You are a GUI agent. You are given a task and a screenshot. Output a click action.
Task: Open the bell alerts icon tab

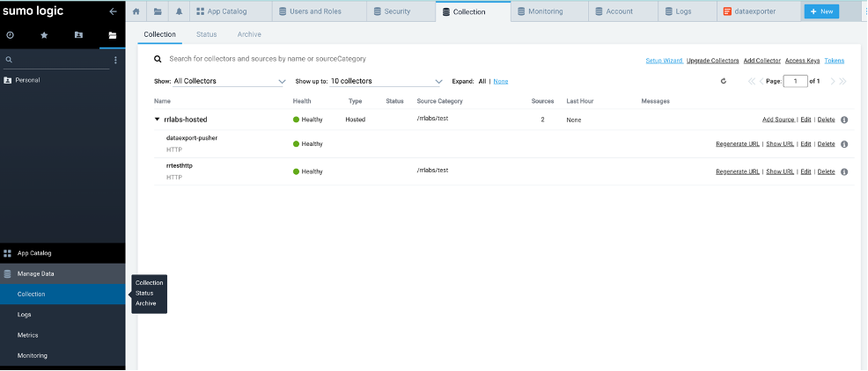tap(180, 11)
